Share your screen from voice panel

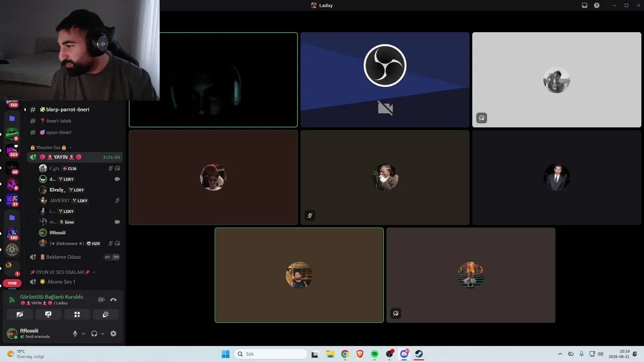tap(48, 314)
